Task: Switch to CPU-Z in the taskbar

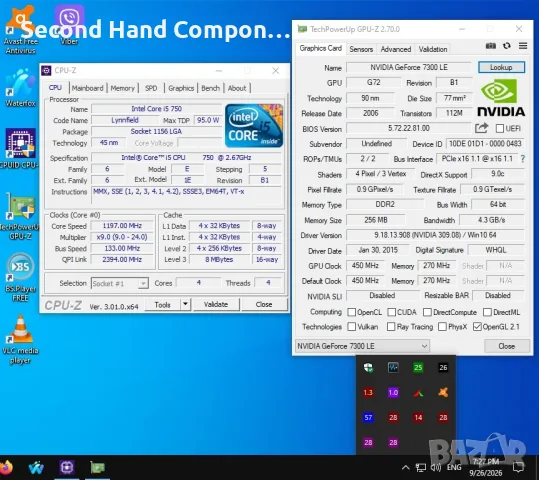Action: pyautogui.click(x=67, y=468)
